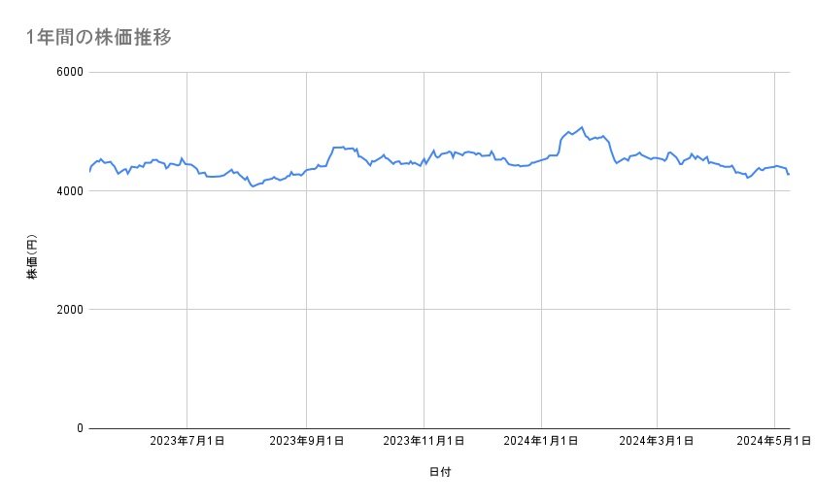Click the 2023年9月1日 date label
The height and width of the screenshot is (504, 815).
306,442
